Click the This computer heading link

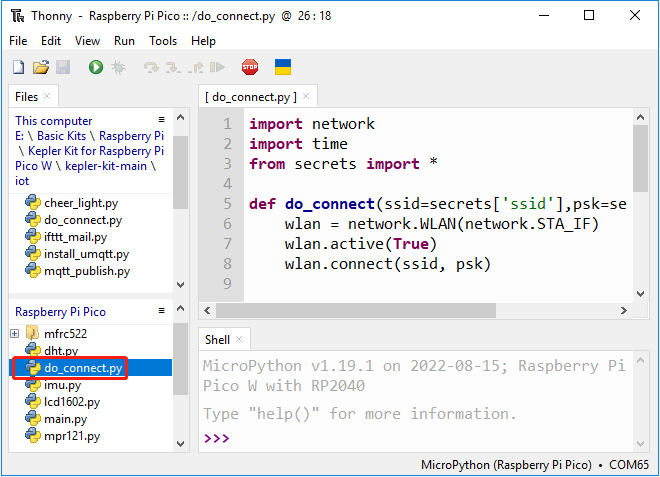[53, 121]
